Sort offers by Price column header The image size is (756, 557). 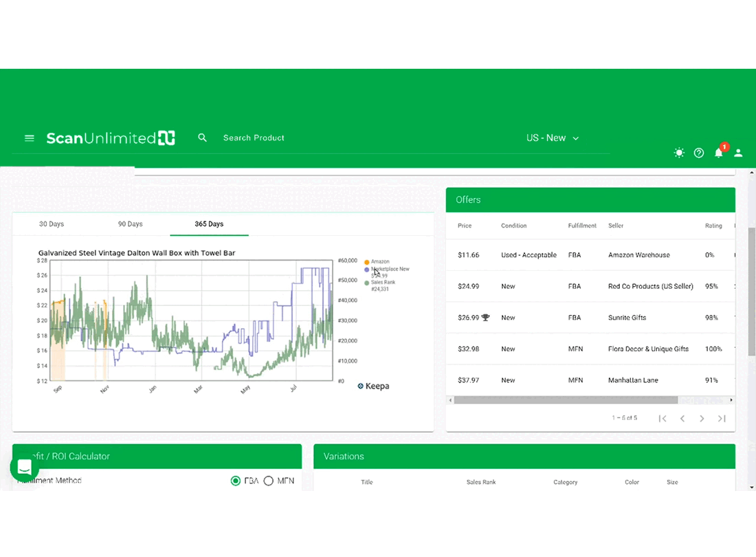[x=465, y=226]
